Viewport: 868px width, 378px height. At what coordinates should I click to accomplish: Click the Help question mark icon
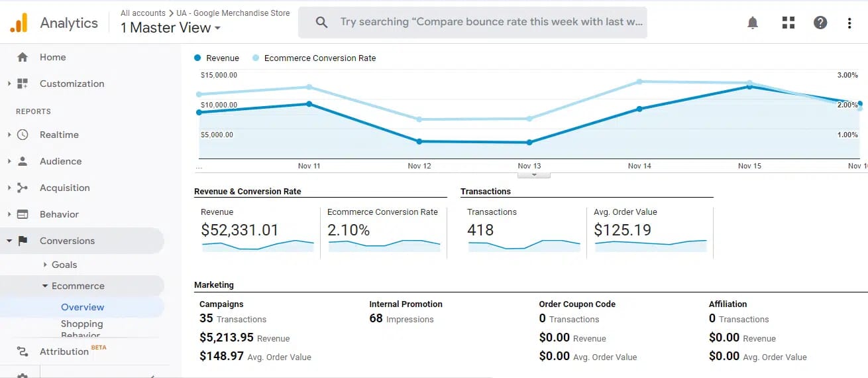[x=820, y=23]
